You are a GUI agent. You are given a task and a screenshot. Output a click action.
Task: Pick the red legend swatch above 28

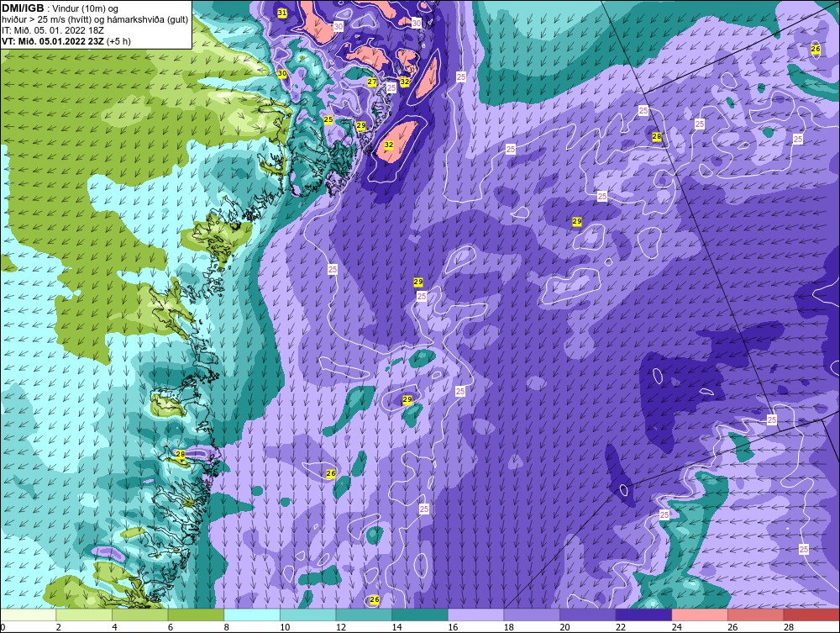(811, 615)
